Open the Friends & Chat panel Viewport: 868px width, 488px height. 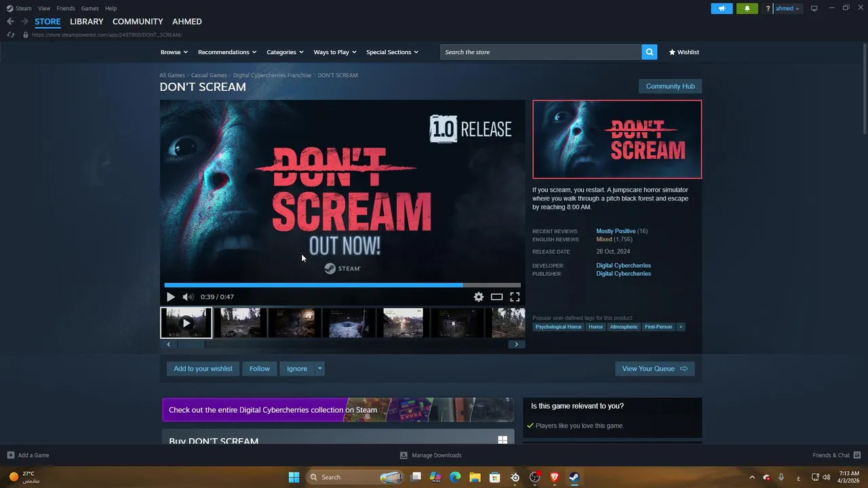pyautogui.click(x=836, y=455)
